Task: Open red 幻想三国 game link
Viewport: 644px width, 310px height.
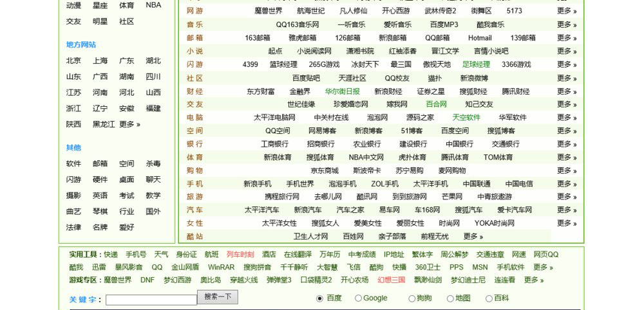Action: 392,280
